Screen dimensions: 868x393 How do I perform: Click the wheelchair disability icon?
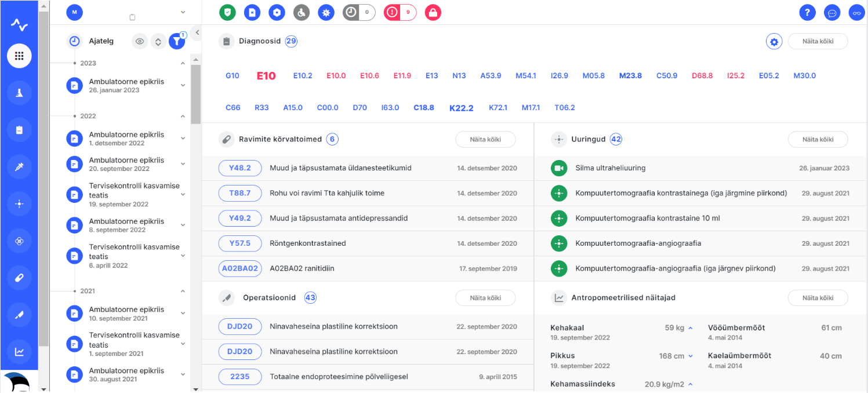[301, 12]
